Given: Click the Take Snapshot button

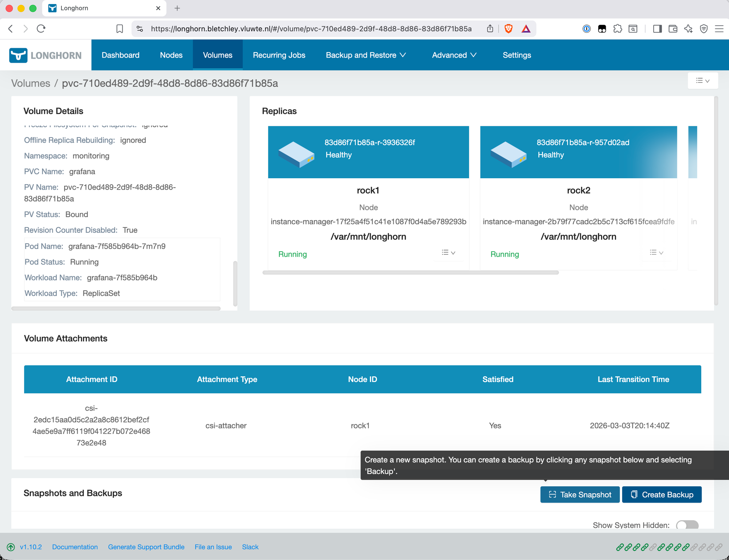Looking at the screenshot, I should point(580,495).
